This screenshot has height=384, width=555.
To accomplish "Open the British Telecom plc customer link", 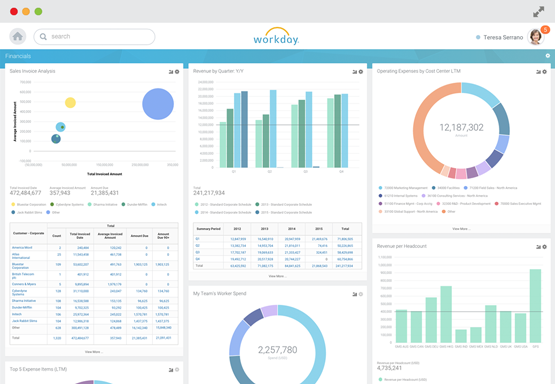I will (x=23, y=276).
